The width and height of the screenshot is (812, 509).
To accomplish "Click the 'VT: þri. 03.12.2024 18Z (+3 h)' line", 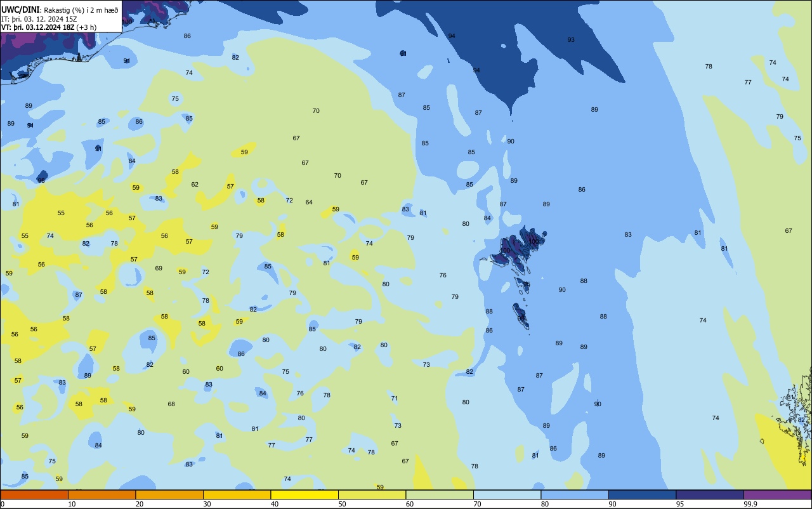I will point(48,27).
